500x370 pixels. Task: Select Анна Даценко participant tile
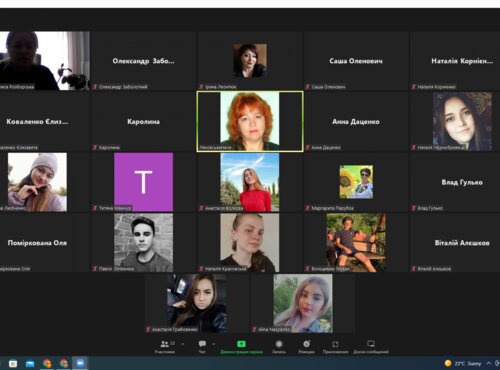pos(356,122)
